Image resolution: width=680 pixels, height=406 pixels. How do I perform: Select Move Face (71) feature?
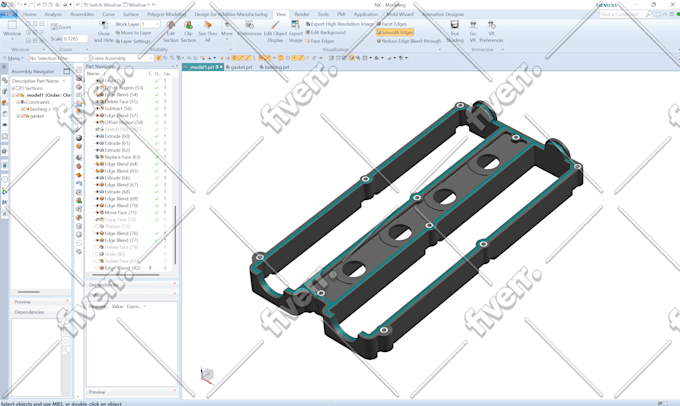(121, 213)
